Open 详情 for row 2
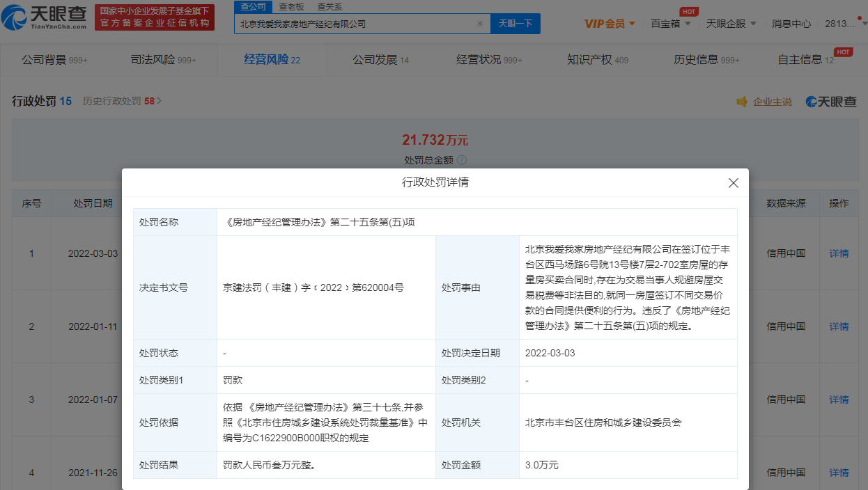Screen dimensions: 868x490 [x=839, y=326]
